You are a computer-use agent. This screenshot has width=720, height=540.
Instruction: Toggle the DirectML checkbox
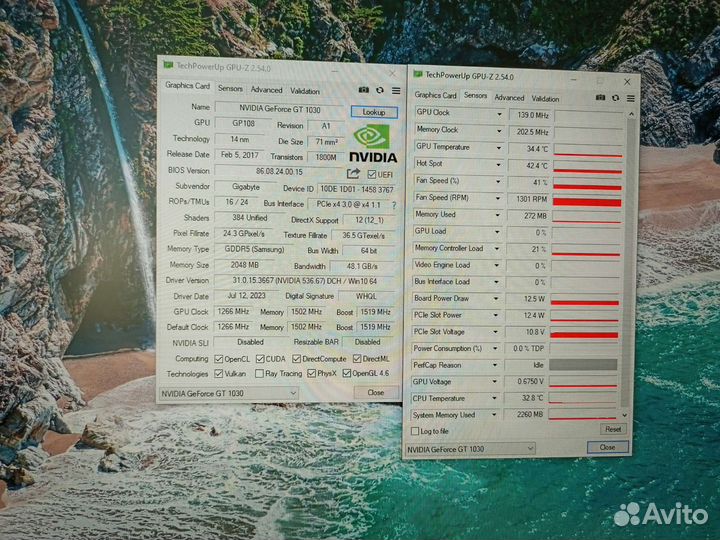[x=357, y=359]
